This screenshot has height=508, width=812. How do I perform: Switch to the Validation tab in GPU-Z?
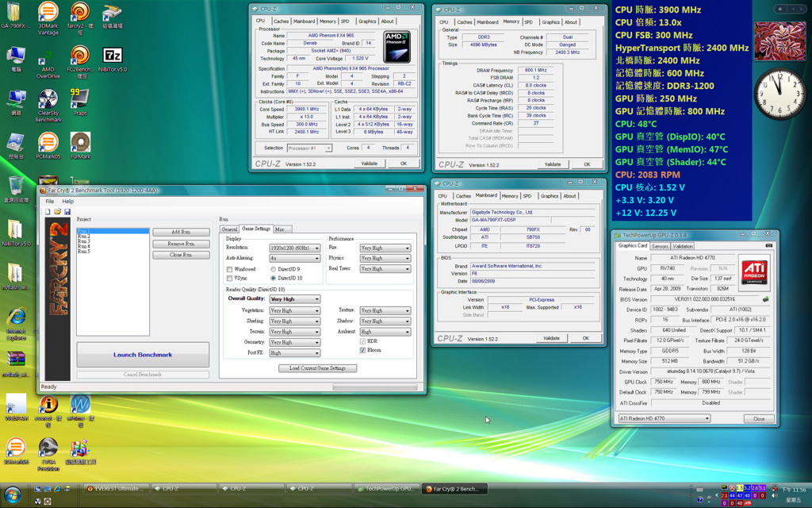pyautogui.click(x=683, y=246)
